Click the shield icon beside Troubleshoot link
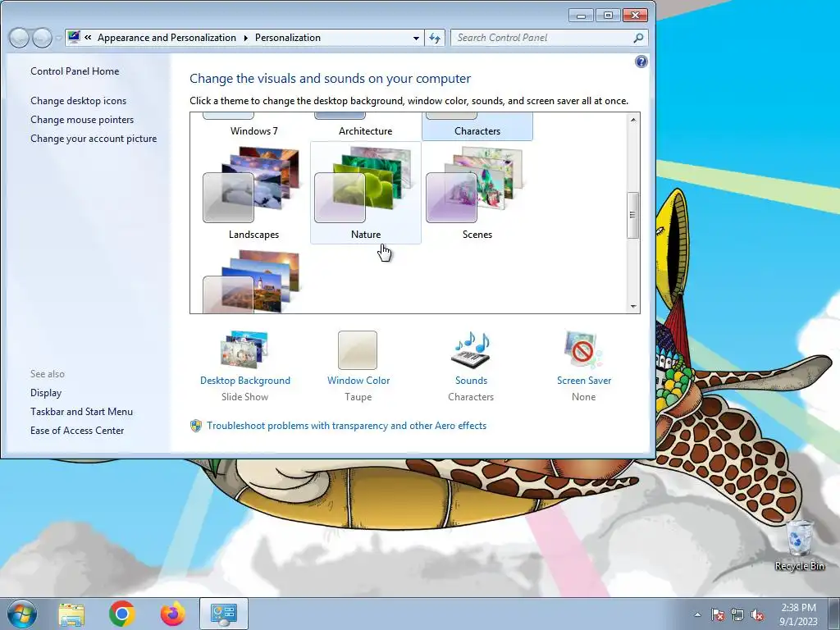This screenshot has height=630, width=840. [196, 426]
